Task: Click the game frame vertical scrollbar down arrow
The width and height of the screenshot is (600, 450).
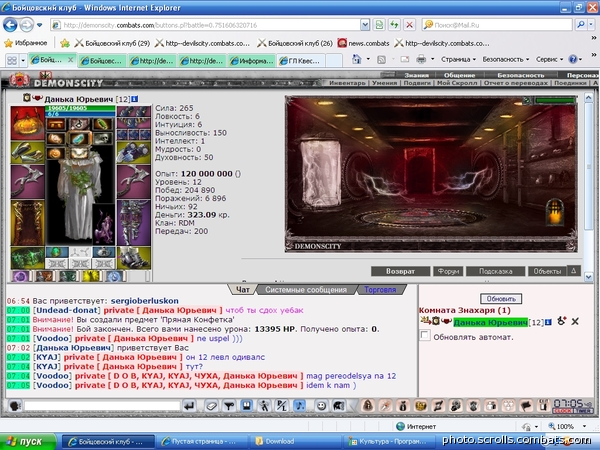Action: pos(589,276)
